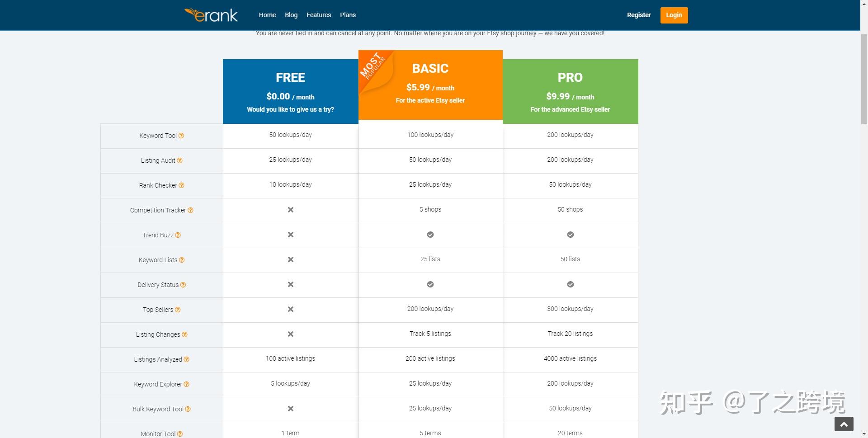The image size is (868, 438).
Task: Click the "5 lookups/day" Keyword Explorer cell
Action: click(290, 384)
